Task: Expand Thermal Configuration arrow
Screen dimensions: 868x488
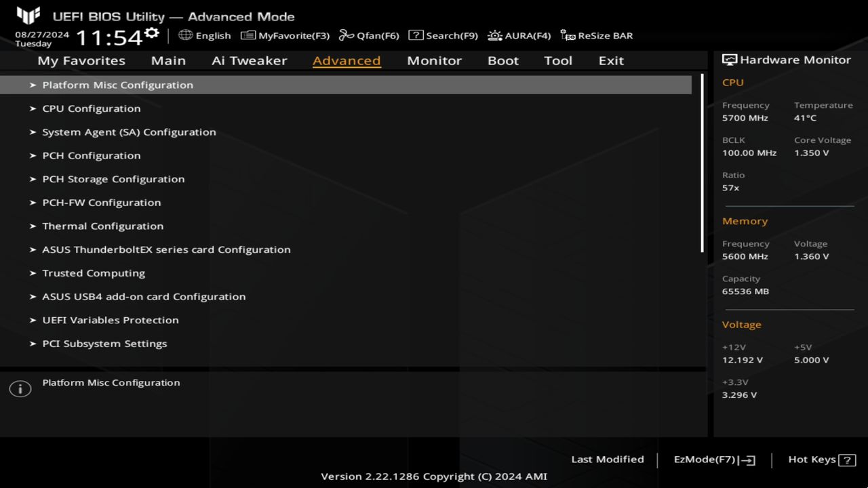Action: click(x=33, y=226)
